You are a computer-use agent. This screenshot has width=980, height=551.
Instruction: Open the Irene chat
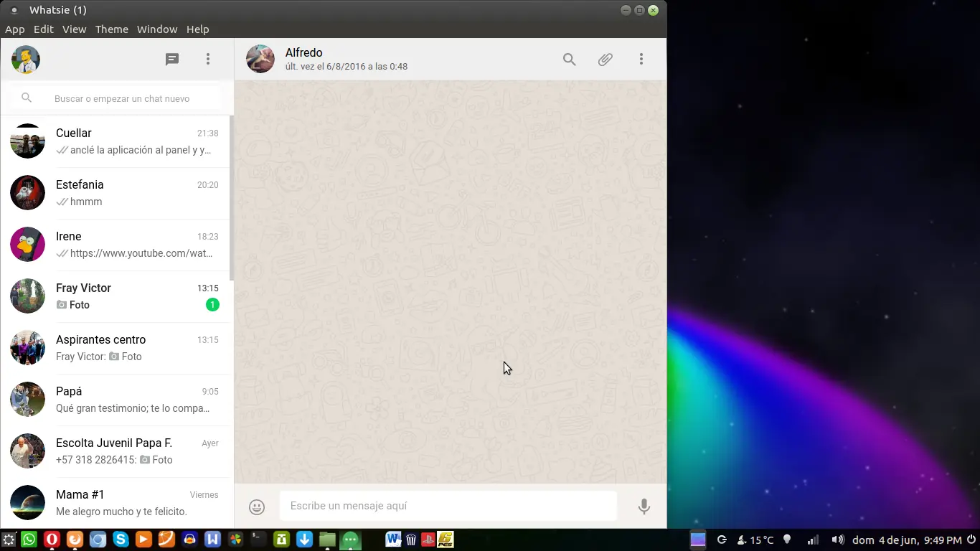tap(115, 245)
